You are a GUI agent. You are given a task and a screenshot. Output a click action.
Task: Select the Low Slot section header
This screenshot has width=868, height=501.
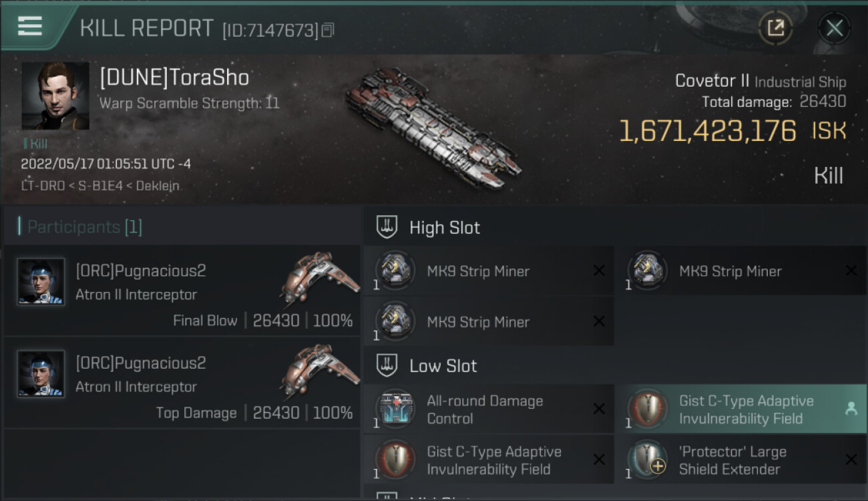click(443, 366)
